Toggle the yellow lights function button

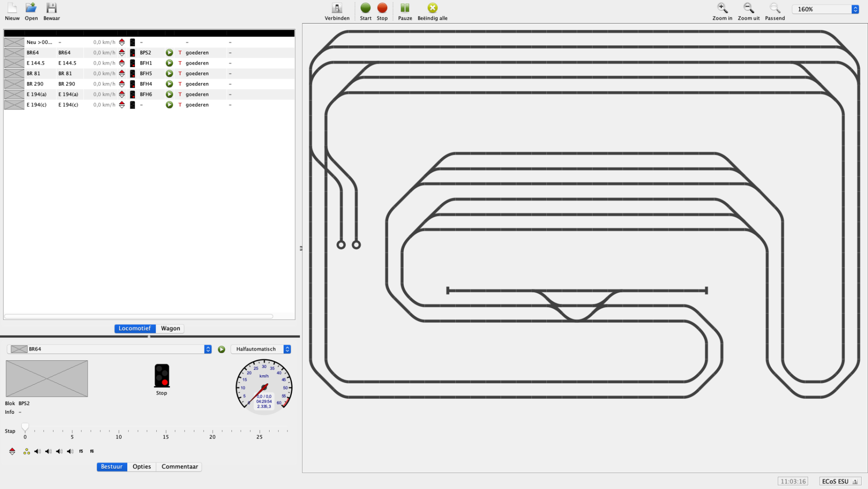[27, 451]
